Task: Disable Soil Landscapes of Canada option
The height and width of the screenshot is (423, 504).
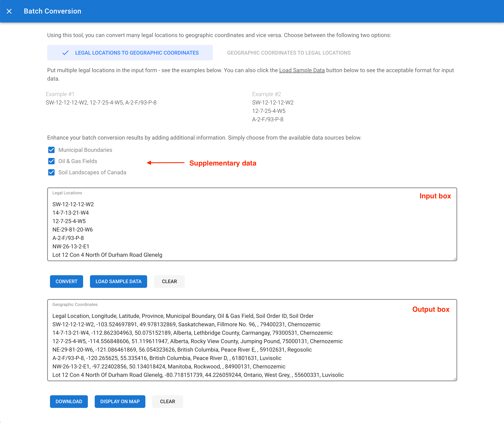Action: [51, 173]
